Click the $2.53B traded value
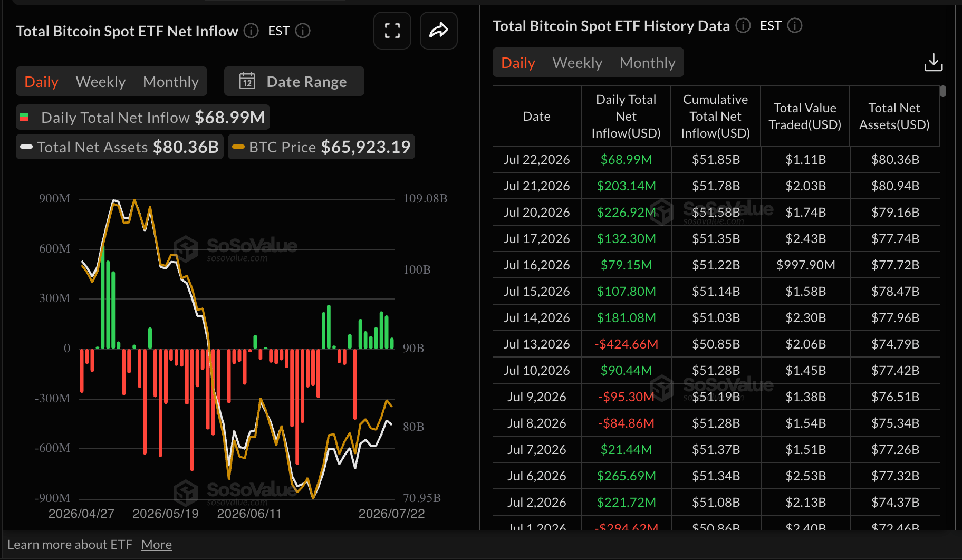Screen dimensions: 962x560 (805, 476)
